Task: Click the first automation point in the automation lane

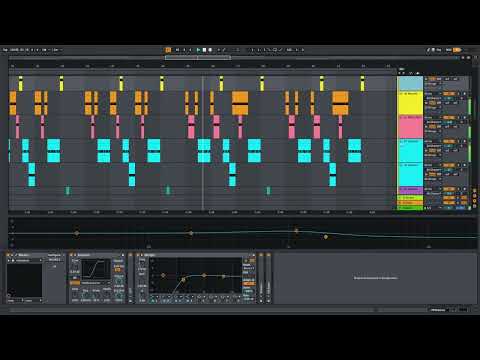Action: 77,233
